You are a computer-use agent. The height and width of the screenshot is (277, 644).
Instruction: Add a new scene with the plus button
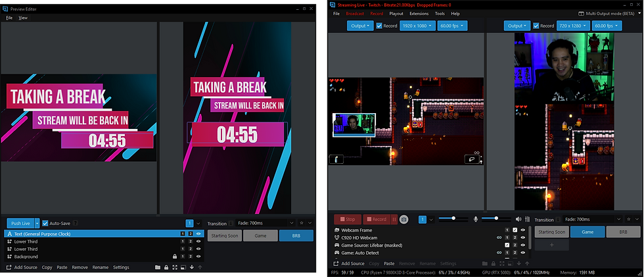551,245
